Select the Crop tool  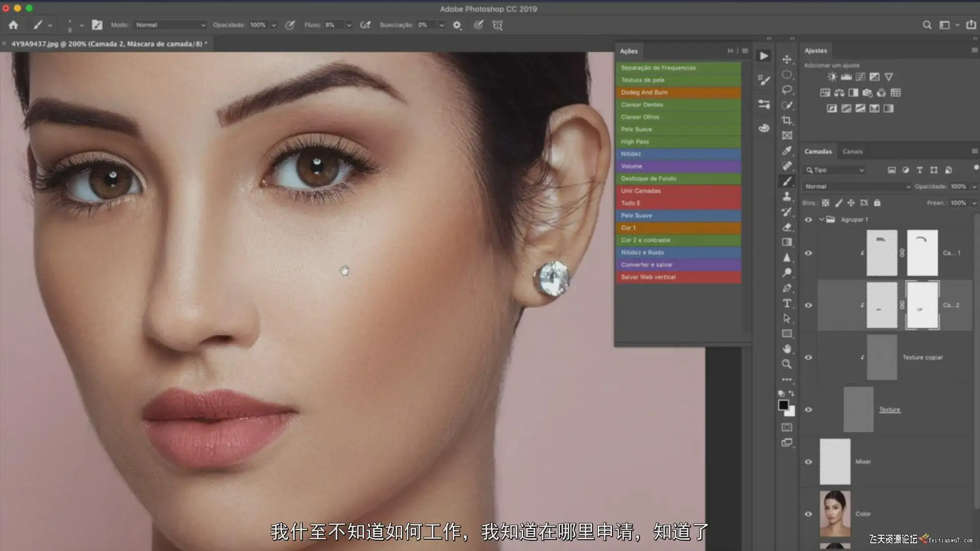787,120
